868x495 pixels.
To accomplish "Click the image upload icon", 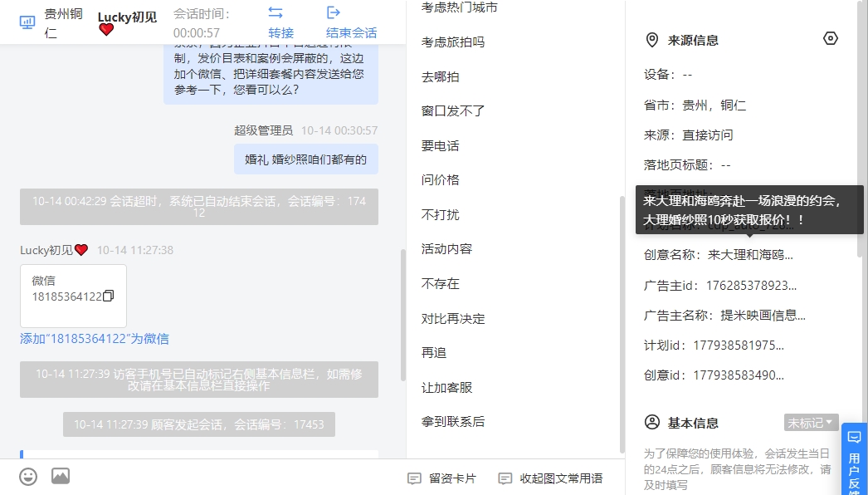I will tap(61, 476).
